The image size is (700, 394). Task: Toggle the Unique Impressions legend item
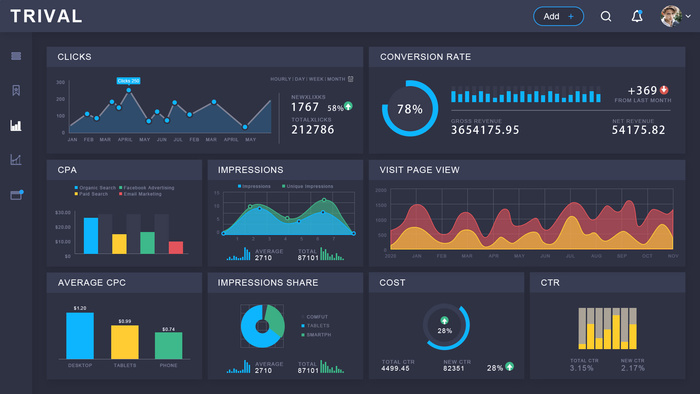point(308,186)
